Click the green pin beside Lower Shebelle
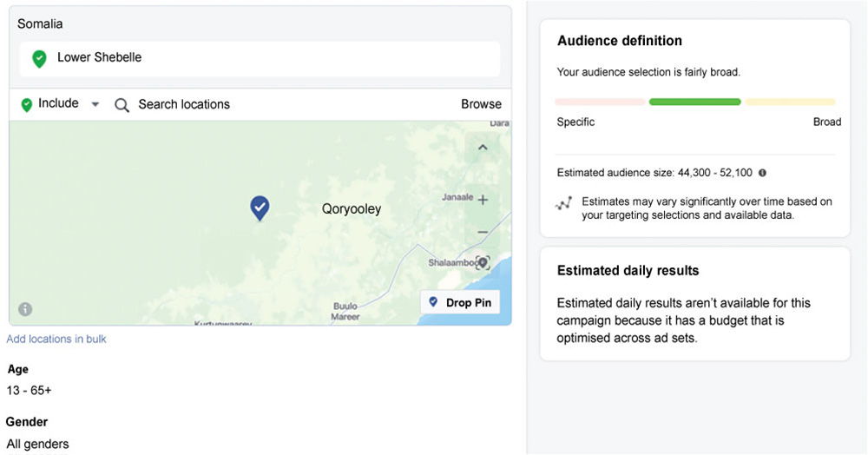The width and height of the screenshot is (868, 455). (x=39, y=58)
